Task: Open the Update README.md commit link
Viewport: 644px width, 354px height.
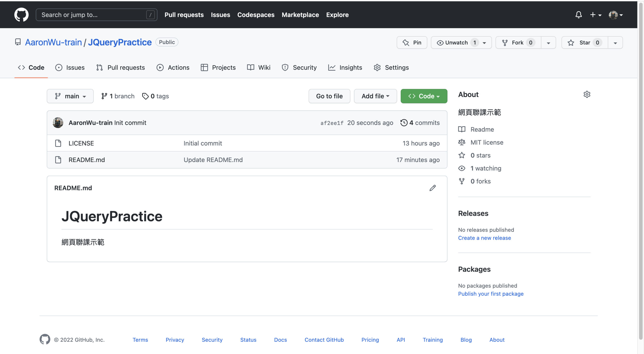Action: tap(213, 160)
